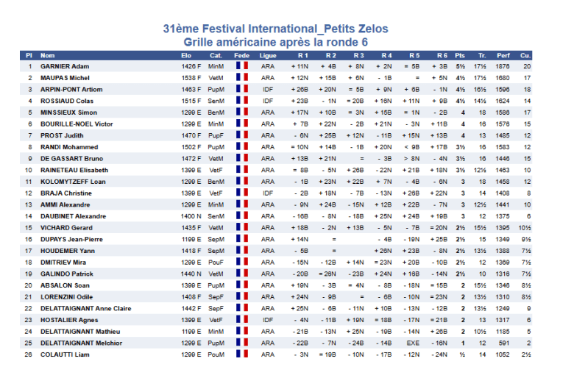Click the flag icon in PROST Judith's row
588x367 pixels.
pyautogui.click(x=241, y=135)
